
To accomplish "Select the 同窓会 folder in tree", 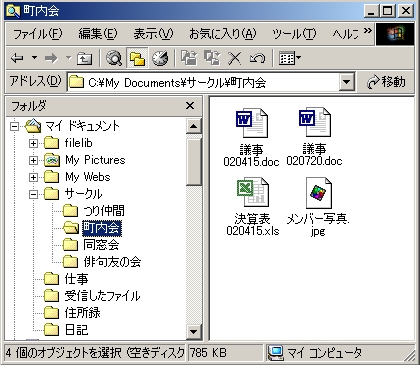I will tap(101, 245).
